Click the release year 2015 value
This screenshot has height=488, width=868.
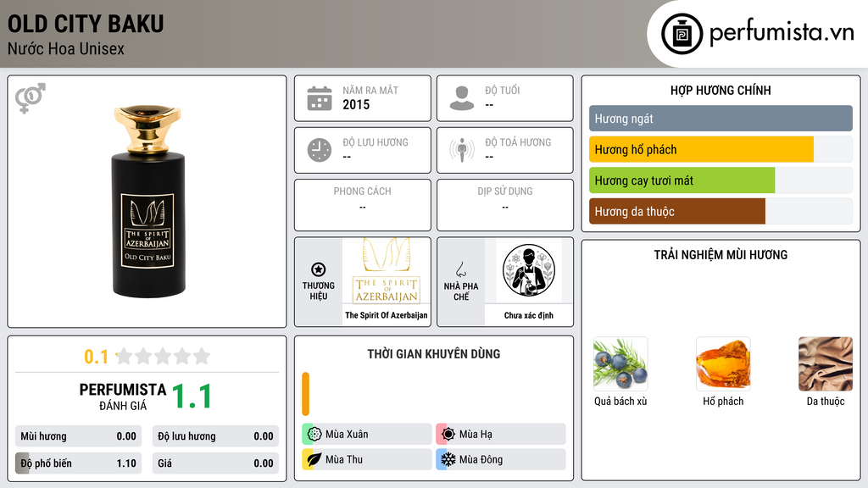pos(356,104)
